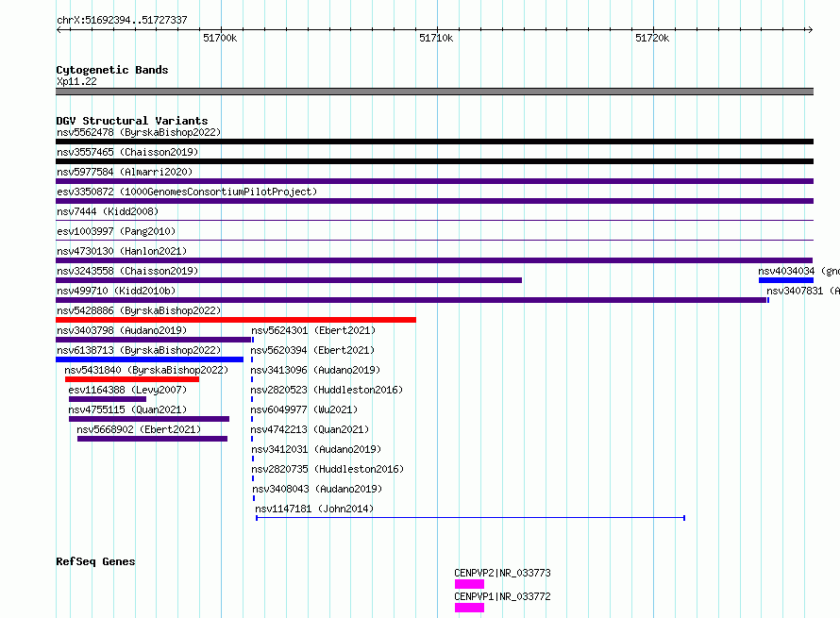Open nsv499710 (Kidd2010b) label
The image size is (840, 618).
point(116,291)
